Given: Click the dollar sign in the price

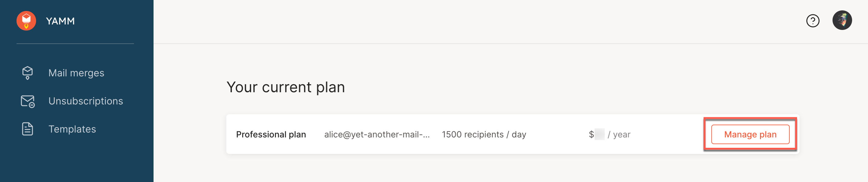Looking at the screenshot, I should click(591, 135).
